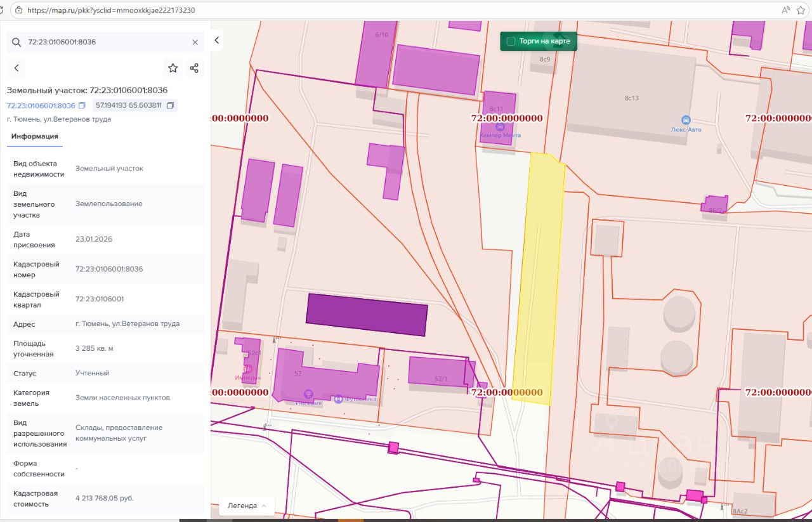Copy the cadastral number 72:23:0106001:8036

[82, 106]
